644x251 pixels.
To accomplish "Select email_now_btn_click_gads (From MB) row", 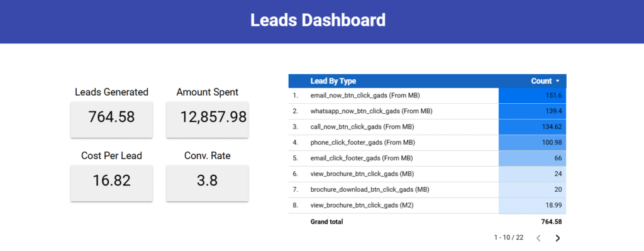I will click(x=427, y=96).
